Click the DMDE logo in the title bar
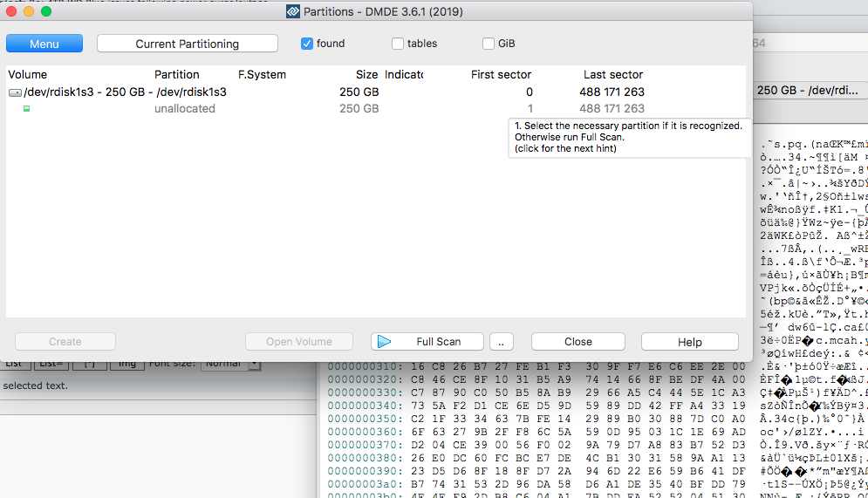This screenshot has height=498, width=868. click(293, 11)
